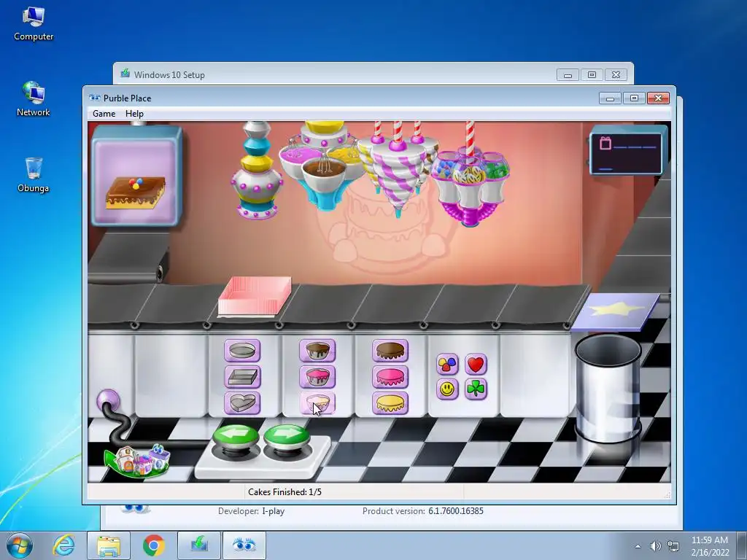Click Product version 6.1.7600.16385 text
This screenshot has height=560, width=747.
[x=423, y=511]
